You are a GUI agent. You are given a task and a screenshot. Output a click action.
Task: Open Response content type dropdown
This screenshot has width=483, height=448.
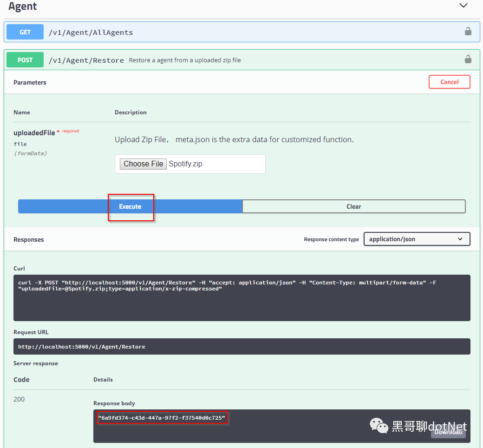[x=417, y=239]
